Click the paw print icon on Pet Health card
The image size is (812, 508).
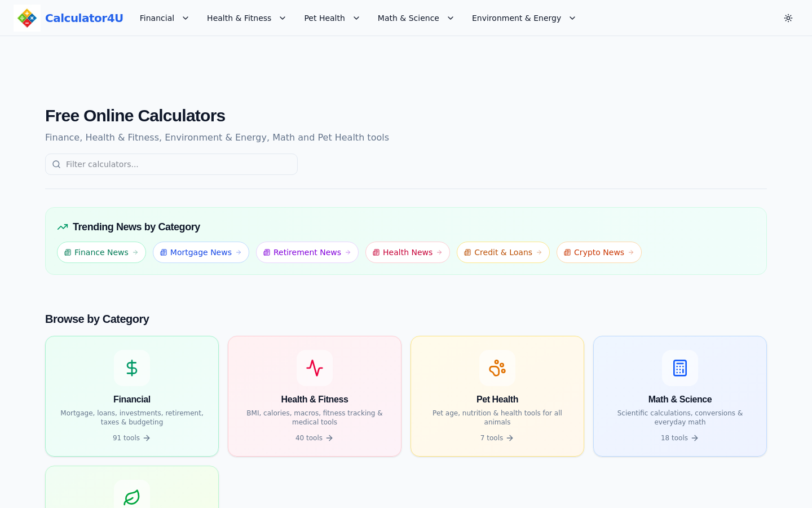[x=497, y=368]
